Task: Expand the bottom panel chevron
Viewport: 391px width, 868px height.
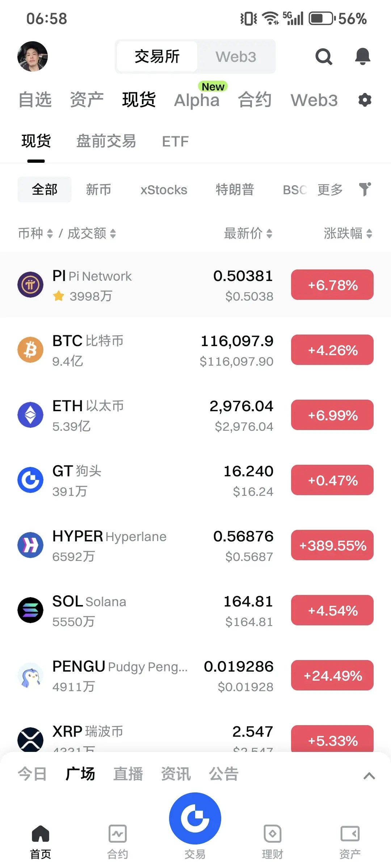Action: click(369, 776)
